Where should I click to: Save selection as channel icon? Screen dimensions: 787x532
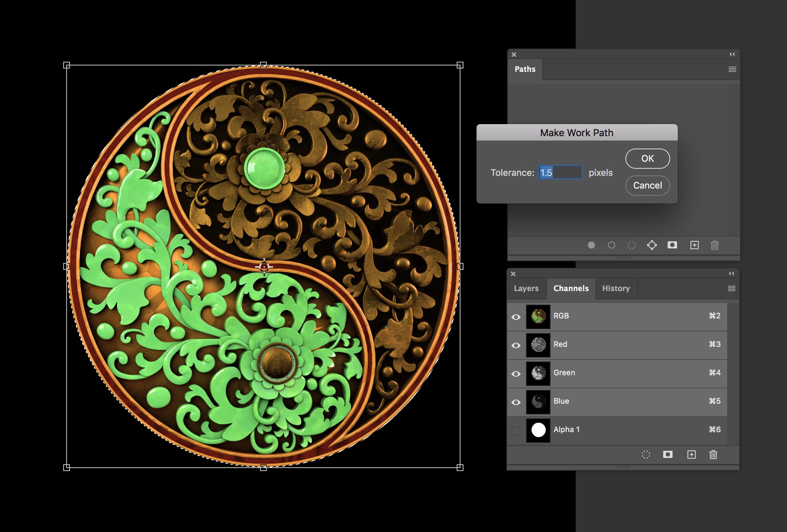pos(668,454)
